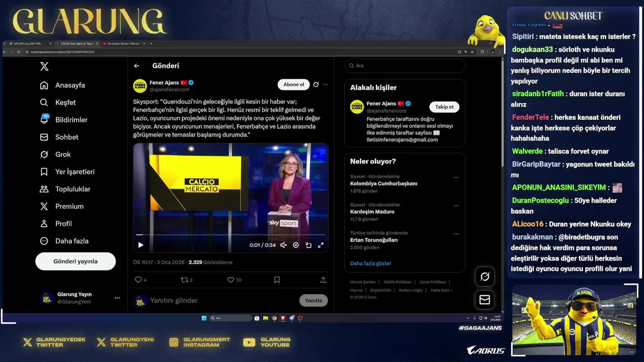Click the Gönderi yayınla button
This screenshot has width=644, height=362.
tap(75, 261)
